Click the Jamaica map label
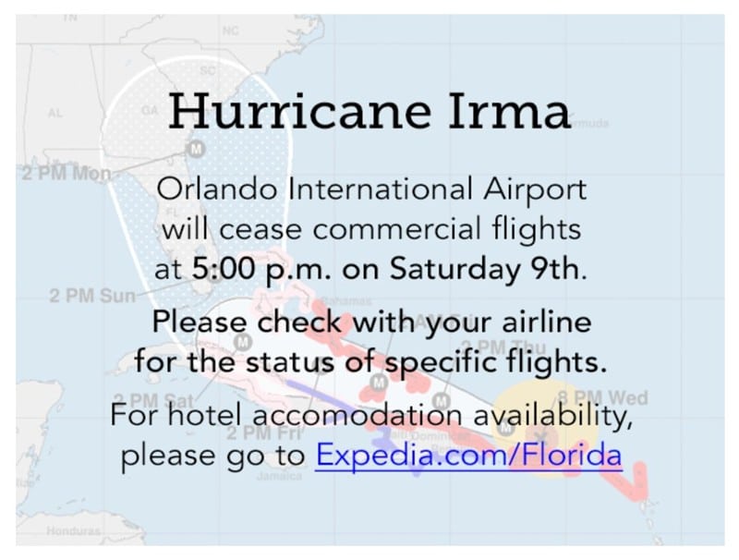The width and height of the screenshot is (739, 560). pos(279,476)
